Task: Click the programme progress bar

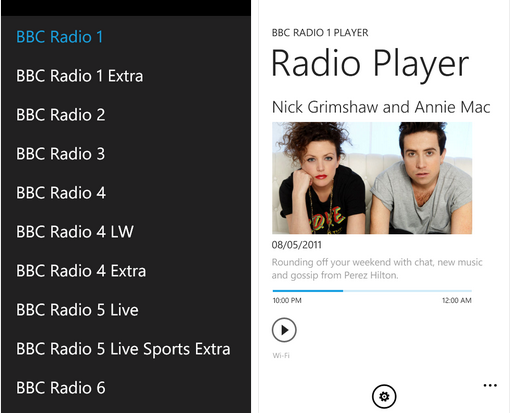Action: 372,291
